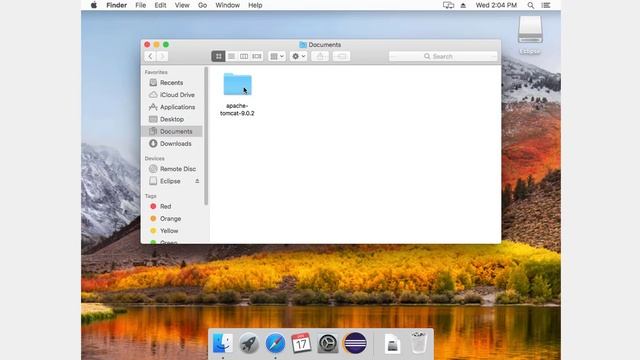Image resolution: width=640 pixels, height=360 pixels.
Task: Open Launchpad from the Dock
Action: pyautogui.click(x=249, y=343)
